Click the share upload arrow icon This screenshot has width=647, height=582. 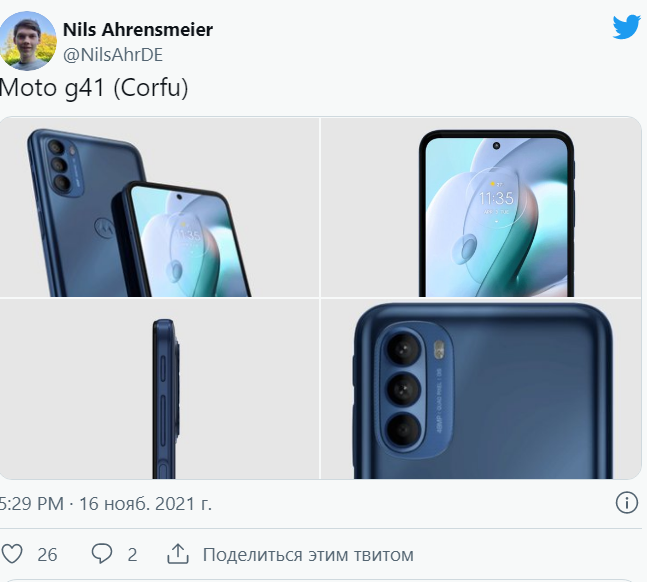pyautogui.click(x=178, y=554)
